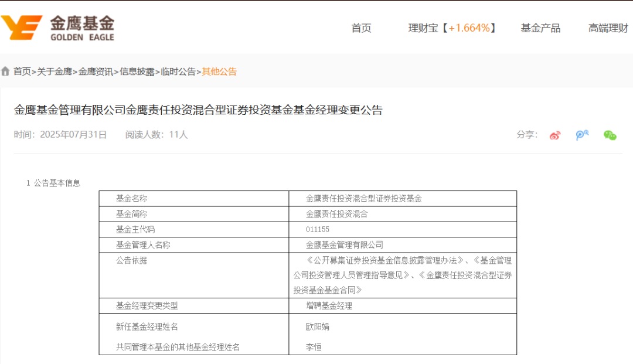Select the 高端理财 navigation item

[608, 28]
